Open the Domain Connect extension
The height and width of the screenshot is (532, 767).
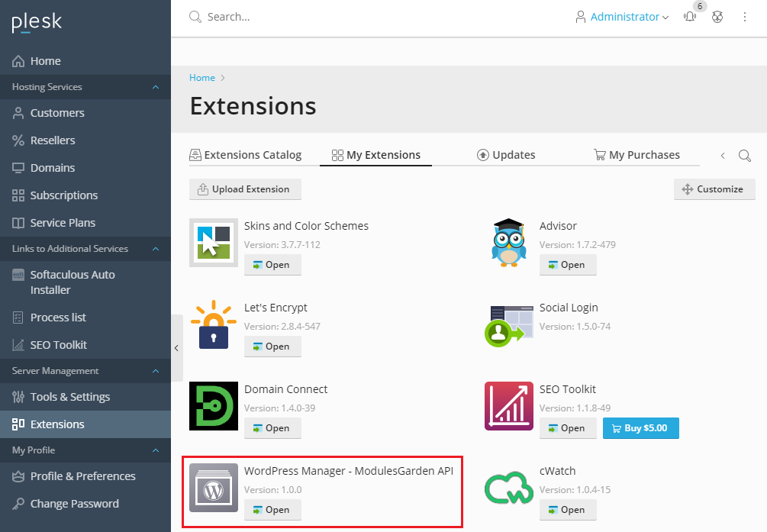tap(272, 428)
